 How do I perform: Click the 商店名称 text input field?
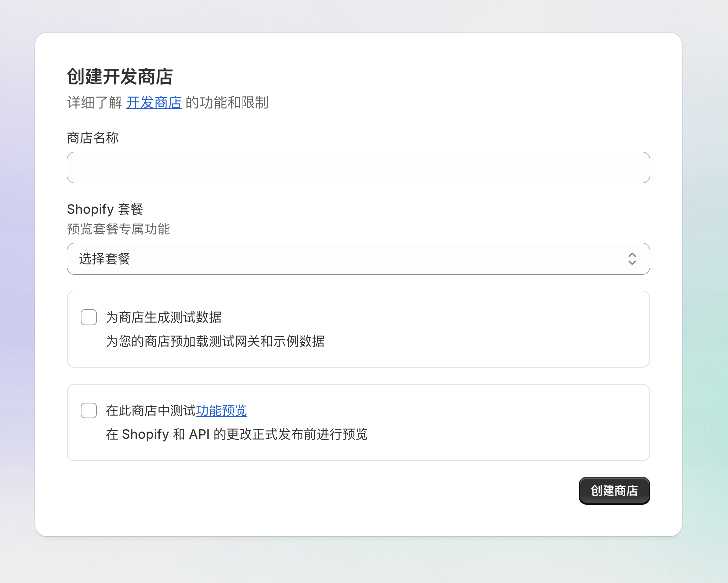(358, 168)
